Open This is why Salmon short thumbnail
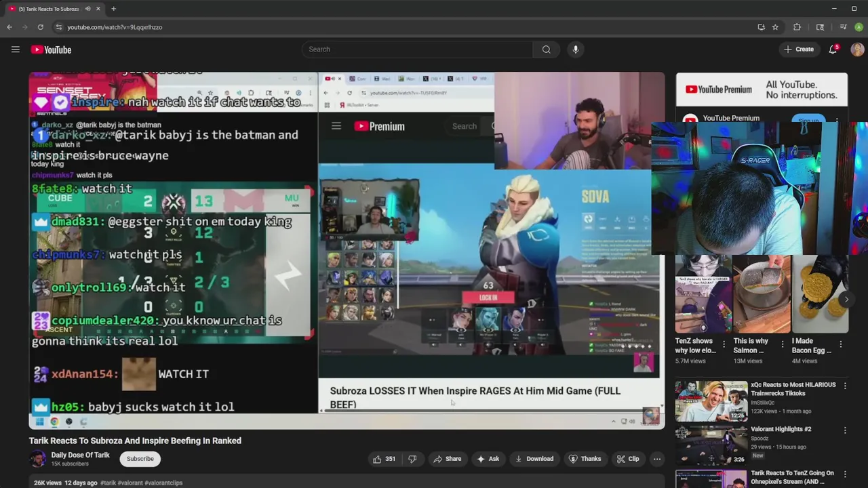Image resolution: width=868 pixels, height=488 pixels. coord(762,293)
